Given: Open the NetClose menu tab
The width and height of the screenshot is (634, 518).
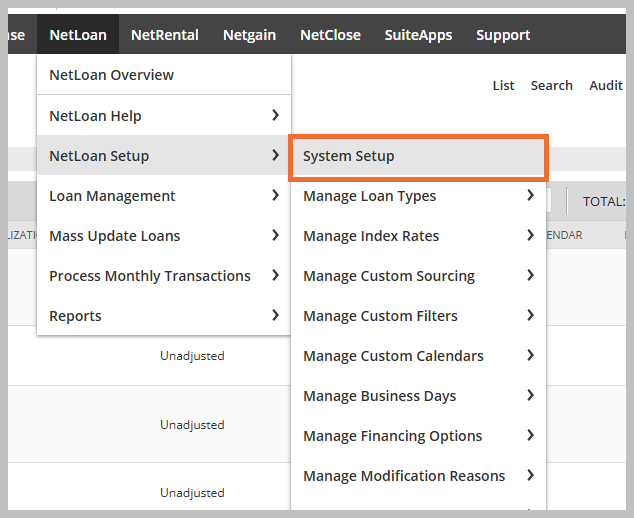Looking at the screenshot, I should [x=330, y=35].
